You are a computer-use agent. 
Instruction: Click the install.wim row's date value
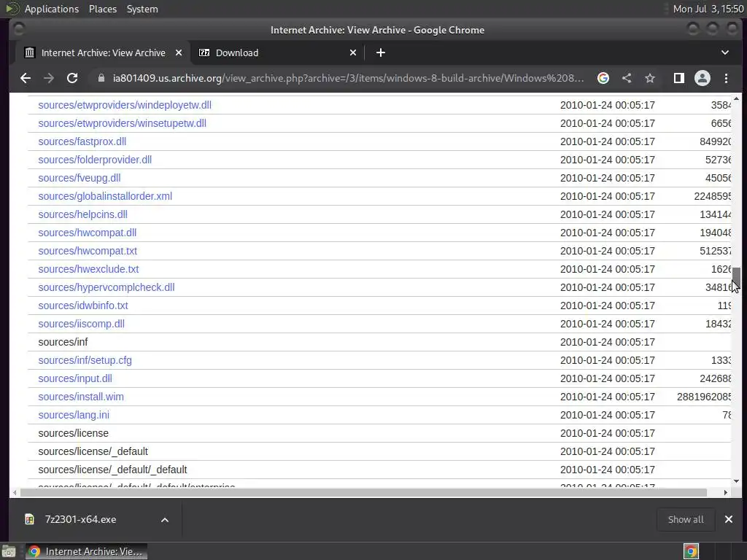pos(608,397)
